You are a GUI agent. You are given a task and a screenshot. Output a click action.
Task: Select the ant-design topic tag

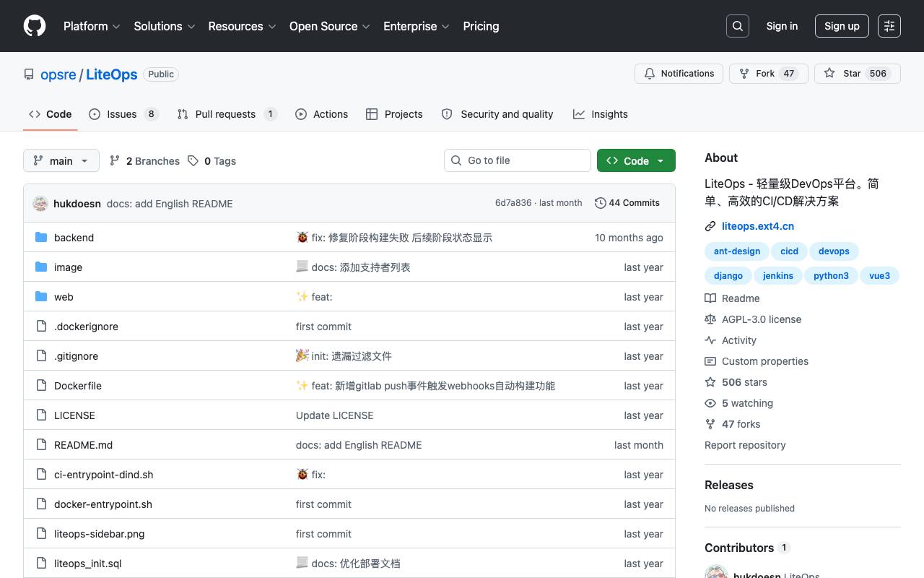pos(737,251)
